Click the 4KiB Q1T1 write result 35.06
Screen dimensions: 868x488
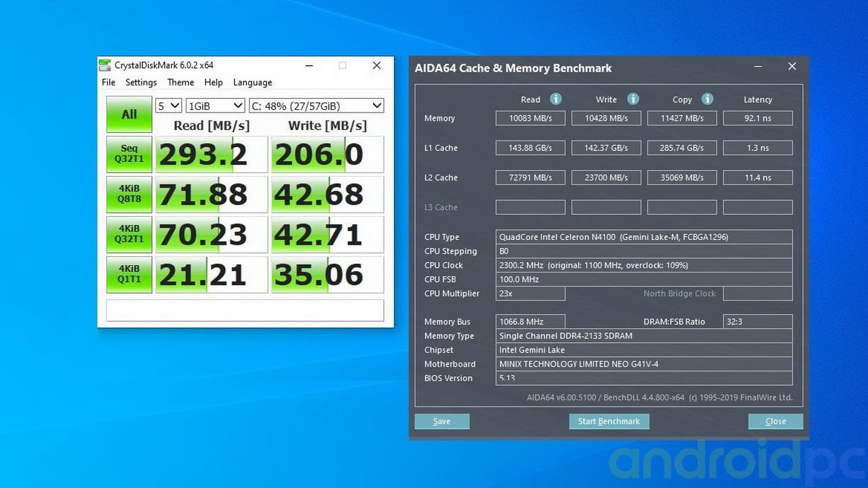click(327, 274)
